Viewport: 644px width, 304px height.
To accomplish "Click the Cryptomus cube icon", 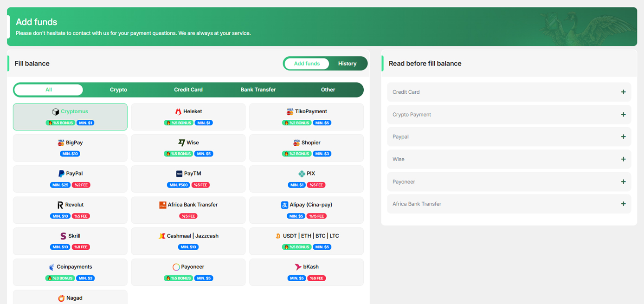I will (x=56, y=112).
